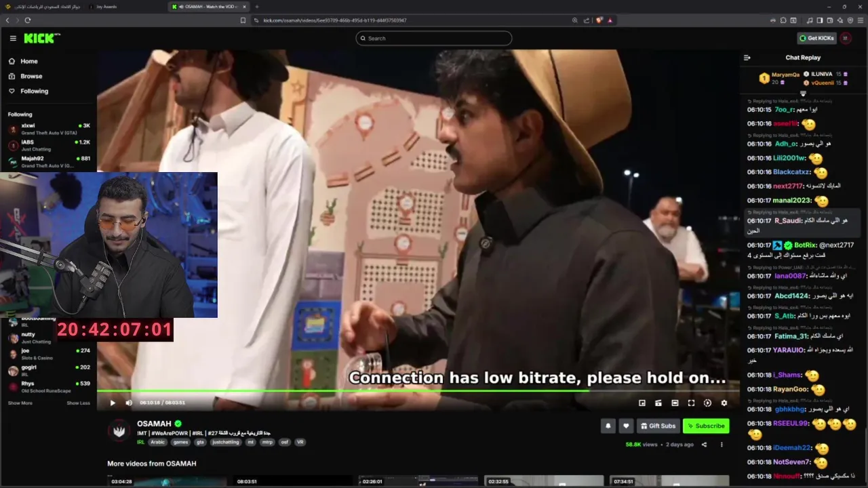Open Majah92 channel in Following list
This screenshot has width=868, height=488.
tap(49, 161)
